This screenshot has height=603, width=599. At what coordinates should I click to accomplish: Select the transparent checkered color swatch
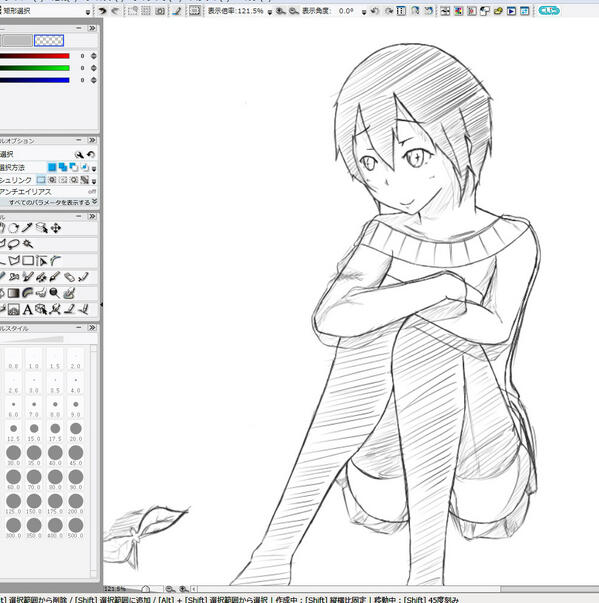49,40
